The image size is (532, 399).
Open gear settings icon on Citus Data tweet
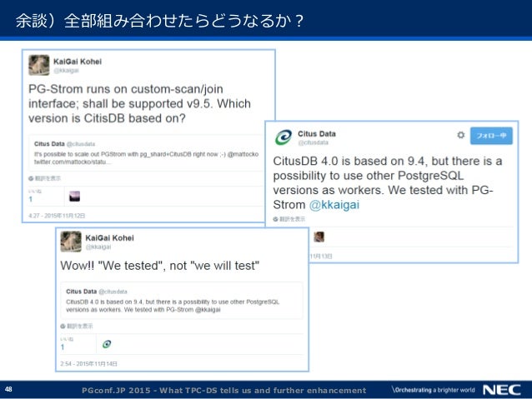pos(460,135)
